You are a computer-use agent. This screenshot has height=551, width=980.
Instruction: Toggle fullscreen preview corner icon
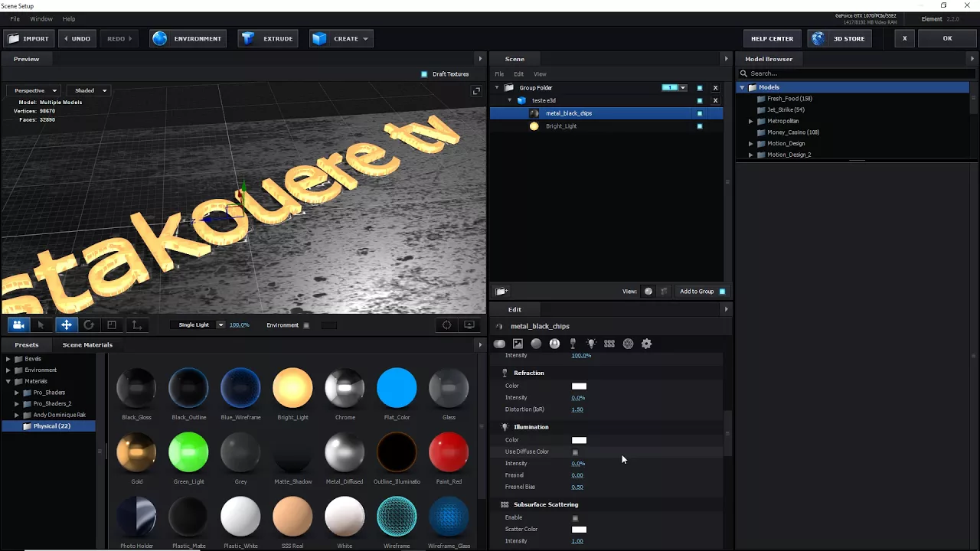pos(476,91)
